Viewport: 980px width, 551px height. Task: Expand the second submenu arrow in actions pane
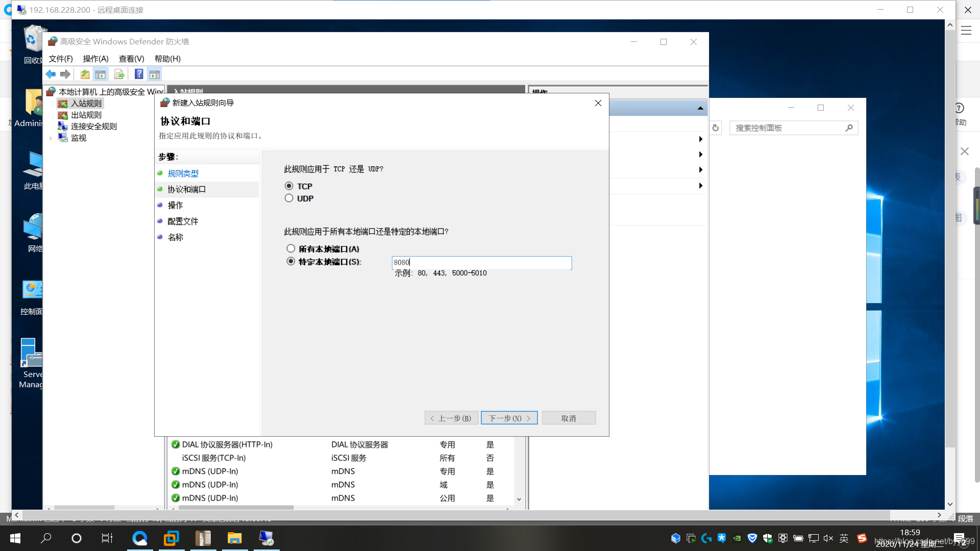click(x=700, y=155)
